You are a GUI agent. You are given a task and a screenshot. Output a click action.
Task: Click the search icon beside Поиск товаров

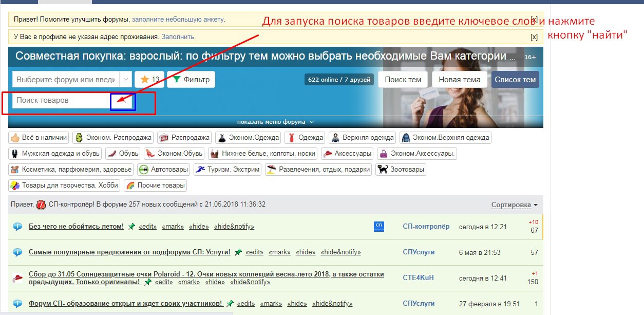pyautogui.click(x=123, y=101)
